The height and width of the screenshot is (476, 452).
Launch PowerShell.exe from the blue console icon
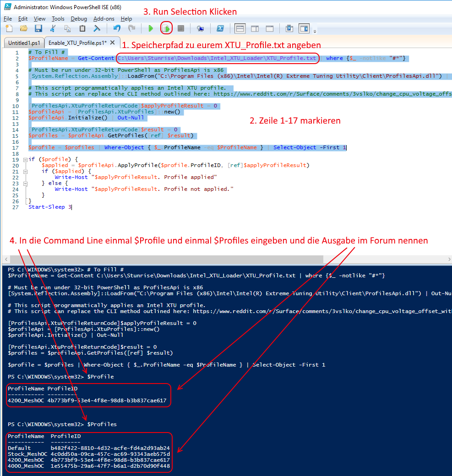(x=220, y=28)
